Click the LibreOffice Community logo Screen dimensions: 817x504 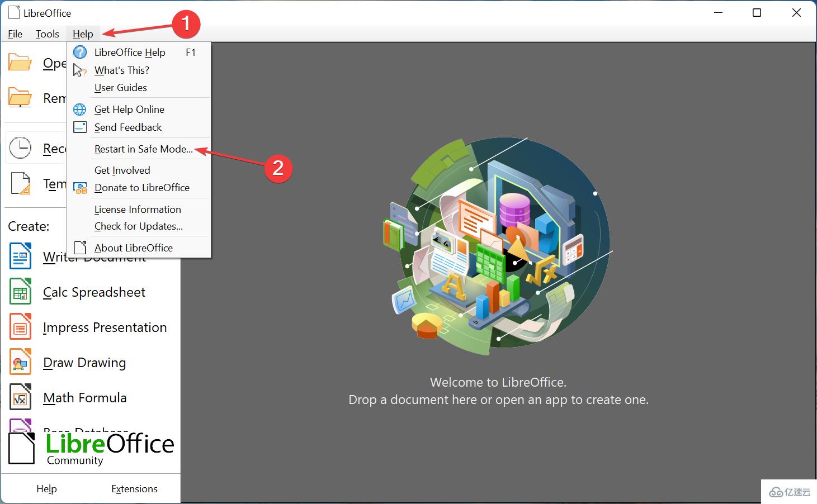[x=91, y=448]
